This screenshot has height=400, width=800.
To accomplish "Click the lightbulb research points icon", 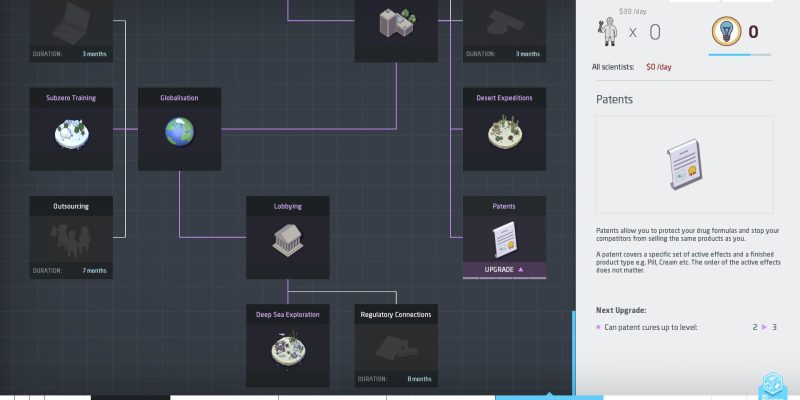I will pyautogui.click(x=725, y=32).
